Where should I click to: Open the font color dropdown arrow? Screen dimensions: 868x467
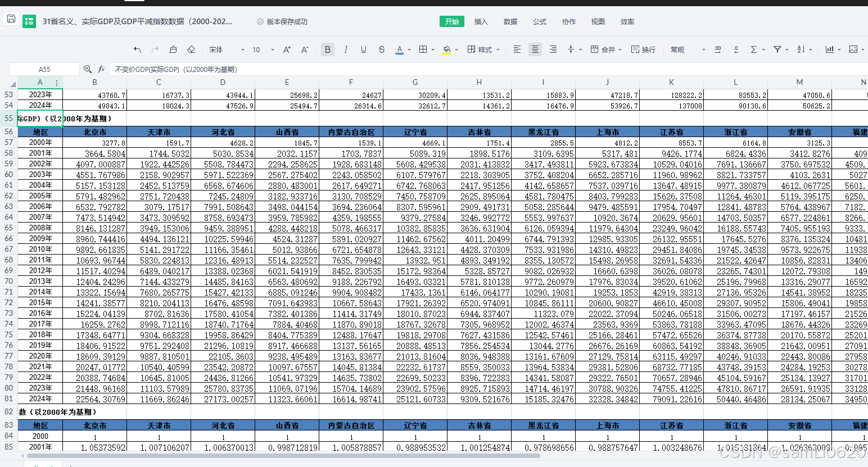[409, 49]
